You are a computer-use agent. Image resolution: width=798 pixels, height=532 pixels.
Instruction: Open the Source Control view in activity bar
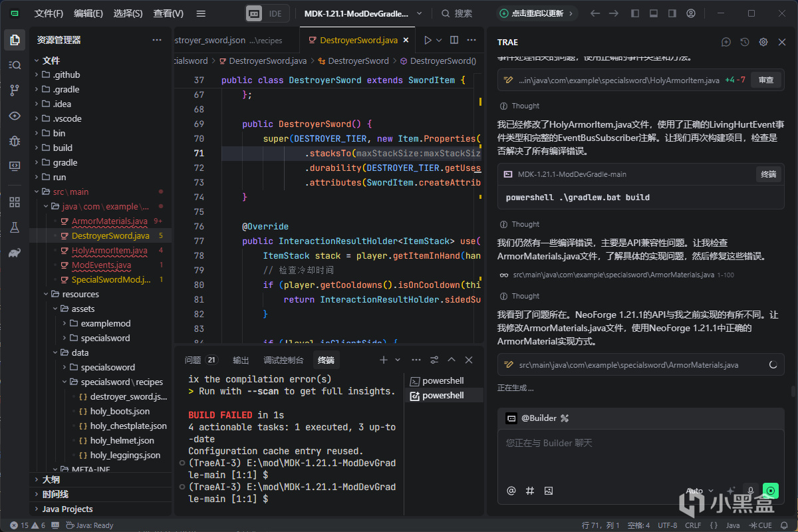15,90
